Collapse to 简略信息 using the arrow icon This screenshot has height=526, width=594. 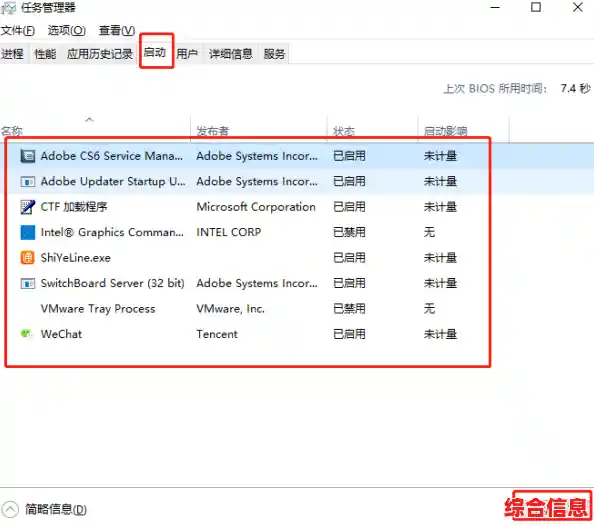[x=9, y=509]
